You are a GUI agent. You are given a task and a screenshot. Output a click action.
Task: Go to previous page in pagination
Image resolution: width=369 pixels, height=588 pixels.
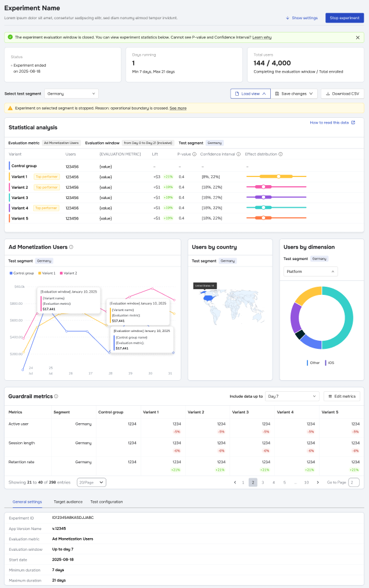click(x=235, y=482)
